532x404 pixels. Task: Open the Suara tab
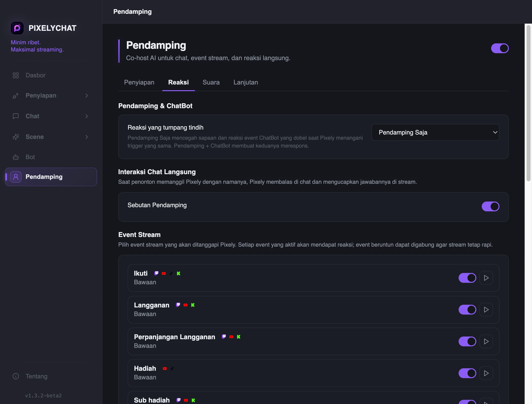(211, 82)
